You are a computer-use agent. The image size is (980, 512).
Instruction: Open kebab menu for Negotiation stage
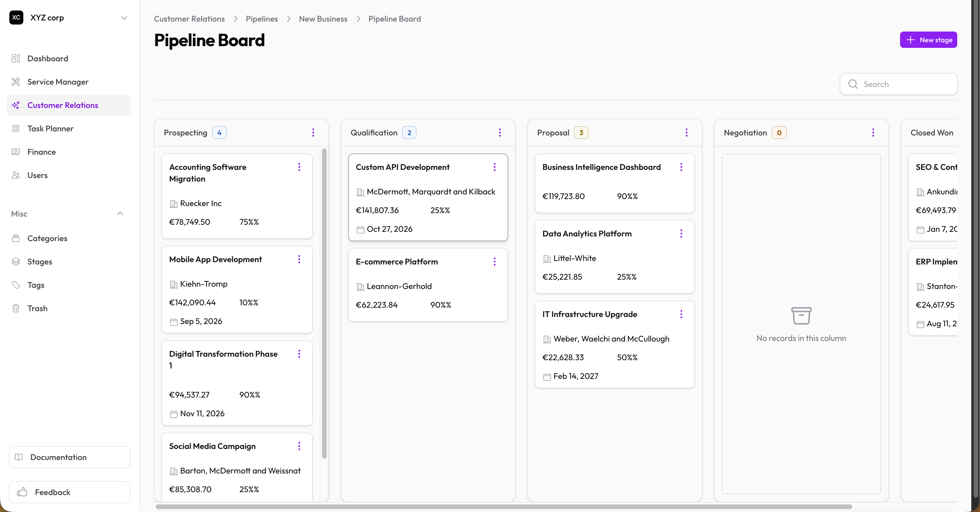pyautogui.click(x=873, y=133)
